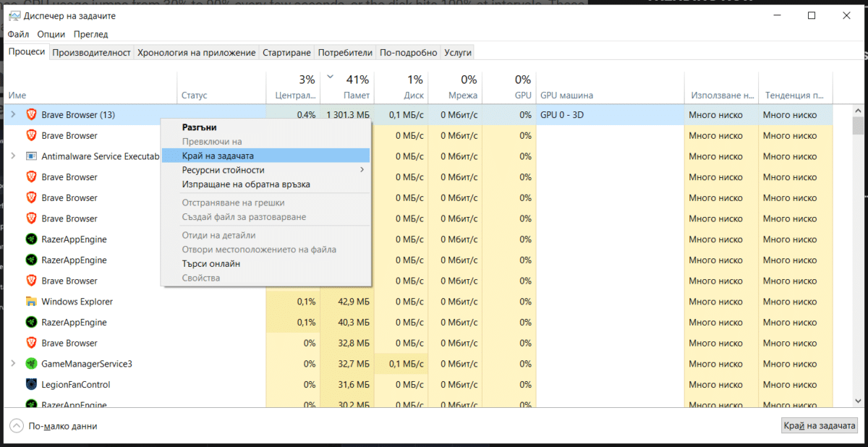Image resolution: width=868 pixels, height=447 pixels.
Task: Open the Файл menu
Action: tap(19, 34)
